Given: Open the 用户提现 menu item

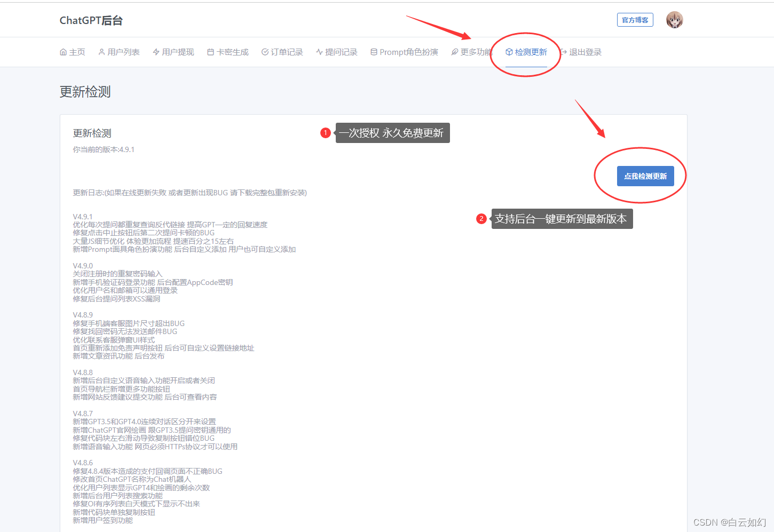Looking at the screenshot, I should tap(173, 52).
